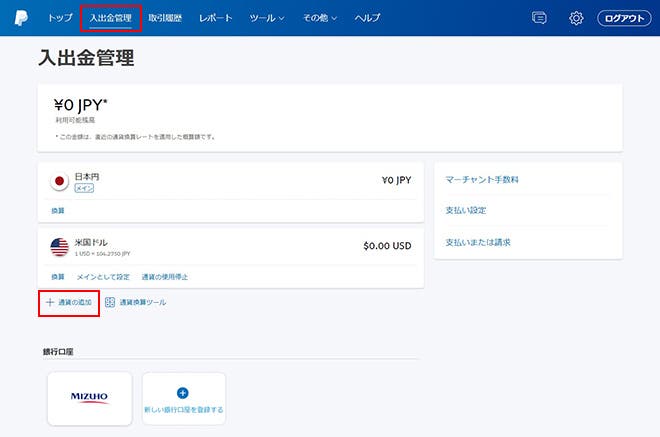The image size is (660, 437).
Task: Click the ログアウト button
Action: pyautogui.click(x=623, y=18)
